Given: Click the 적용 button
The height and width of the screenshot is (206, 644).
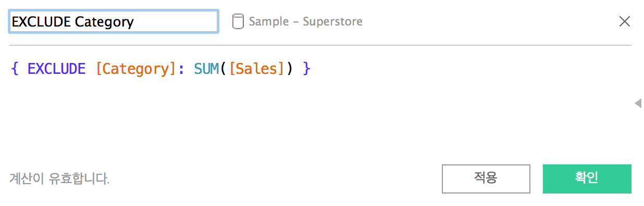Looking at the screenshot, I should [486, 178].
